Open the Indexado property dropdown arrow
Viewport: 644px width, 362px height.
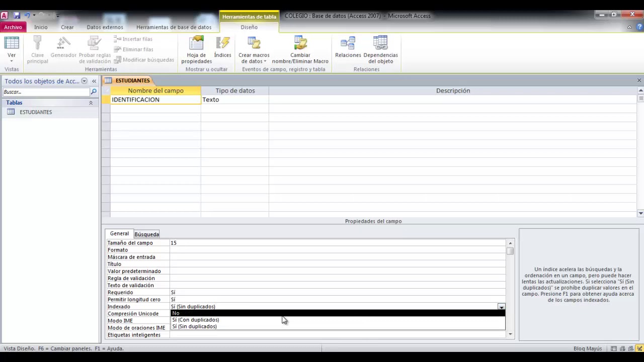501,307
